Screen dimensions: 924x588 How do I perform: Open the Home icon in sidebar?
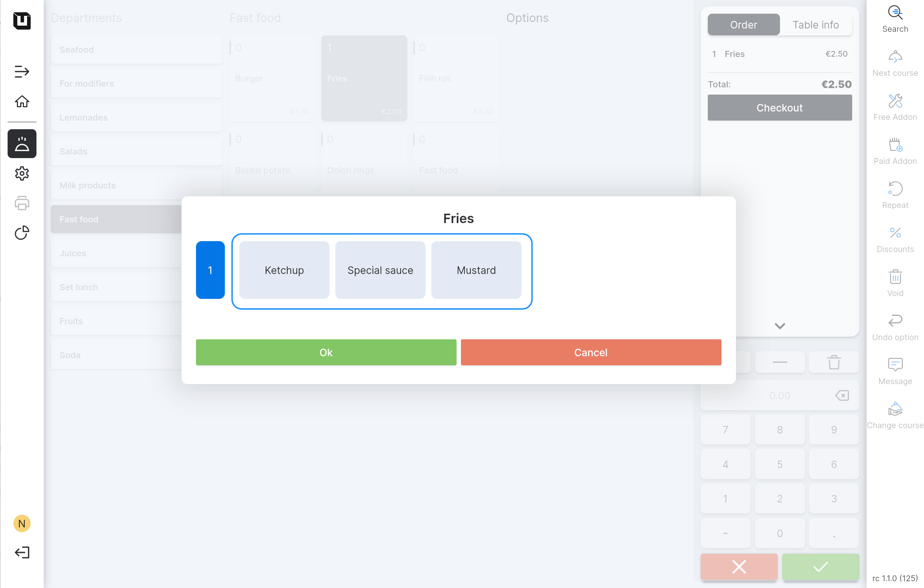tap(22, 101)
